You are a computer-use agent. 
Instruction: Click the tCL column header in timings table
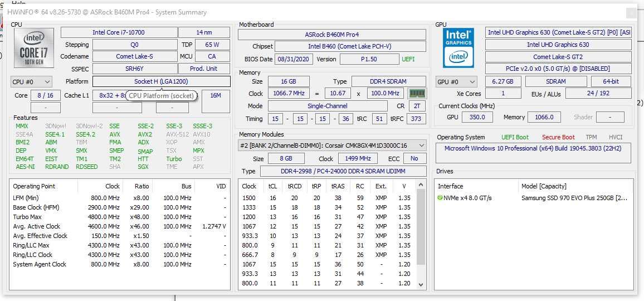pyautogui.click(x=273, y=186)
